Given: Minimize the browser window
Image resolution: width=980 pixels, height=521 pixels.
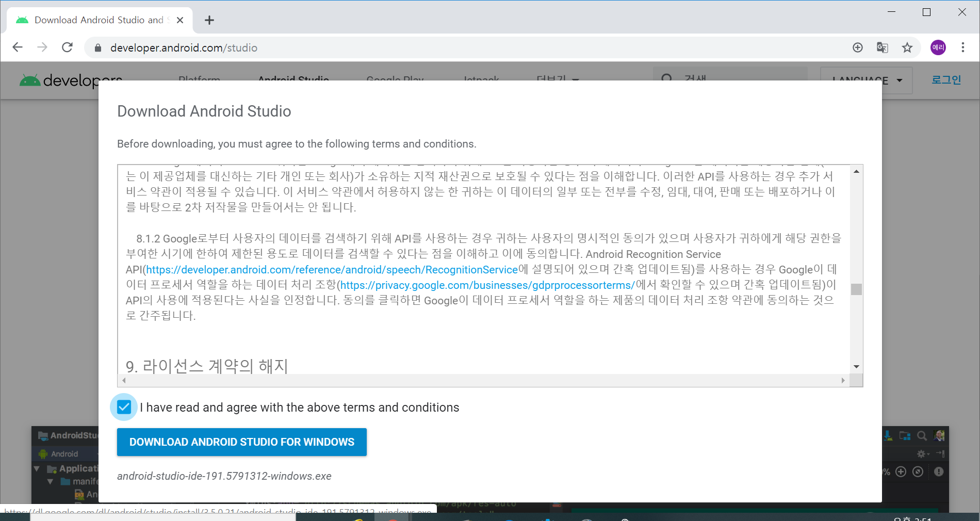Looking at the screenshot, I should (891, 12).
